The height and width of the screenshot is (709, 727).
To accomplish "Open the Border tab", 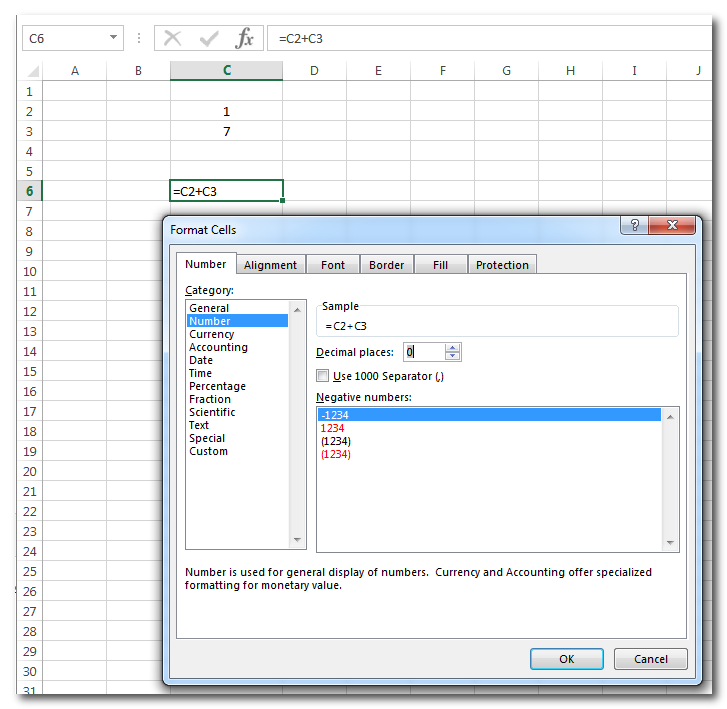I will point(386,265).
